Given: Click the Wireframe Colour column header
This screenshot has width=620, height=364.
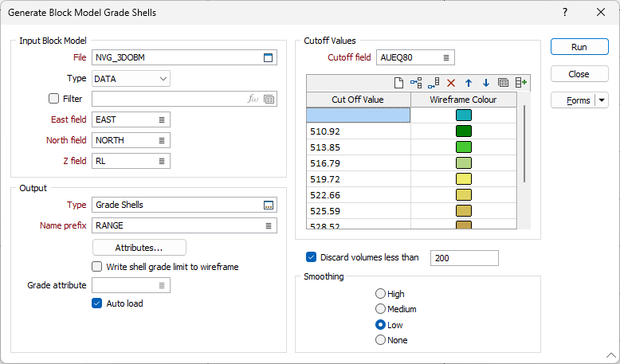Looking at the screenshot, I should [463, 100].
